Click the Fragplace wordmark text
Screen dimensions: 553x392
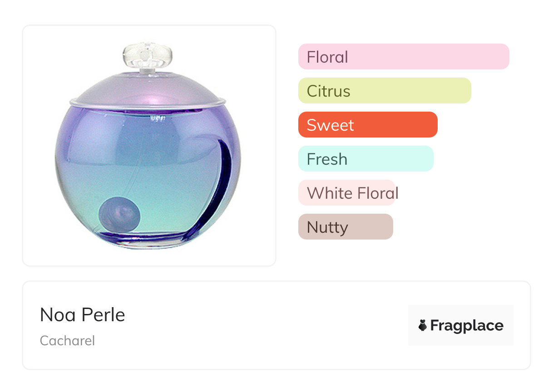467,325
